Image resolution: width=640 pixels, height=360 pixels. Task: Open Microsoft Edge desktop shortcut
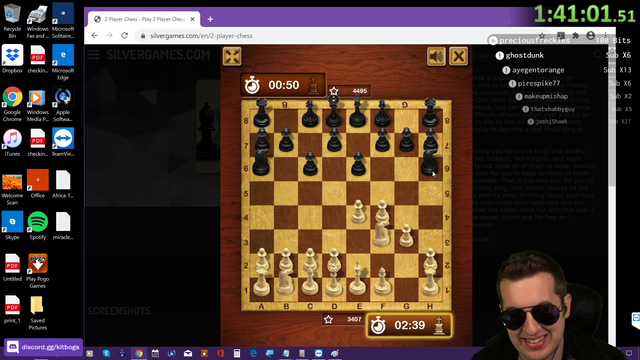click(x=63, y=62)
